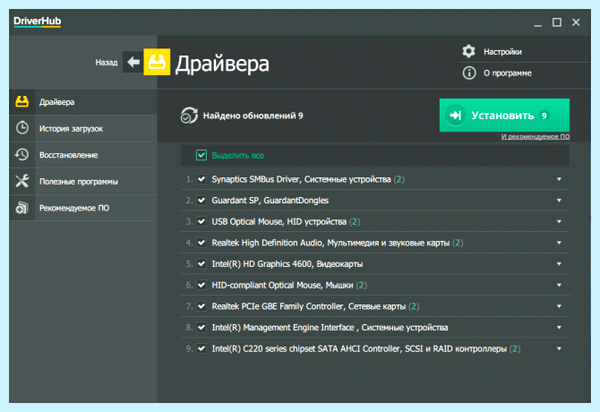Expand Intel(R) C220 chipset SATA AHCI arrow
600x412 pixels.
pyautogui.click(x=559, y=348)
